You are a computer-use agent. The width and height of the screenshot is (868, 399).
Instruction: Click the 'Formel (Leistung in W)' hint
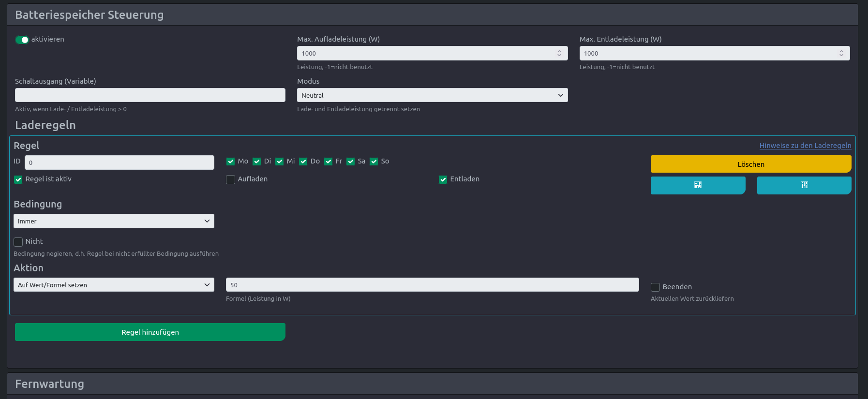[258, 299]
